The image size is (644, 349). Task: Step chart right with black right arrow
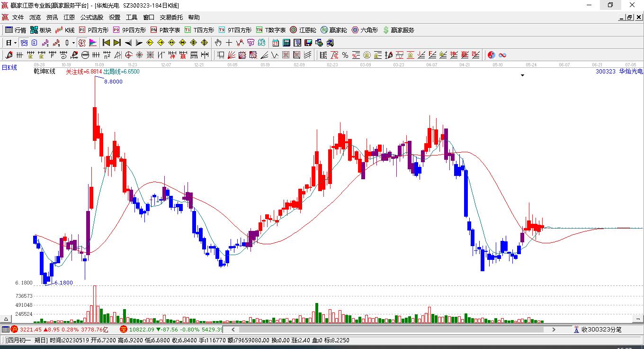tap(139, 43)
